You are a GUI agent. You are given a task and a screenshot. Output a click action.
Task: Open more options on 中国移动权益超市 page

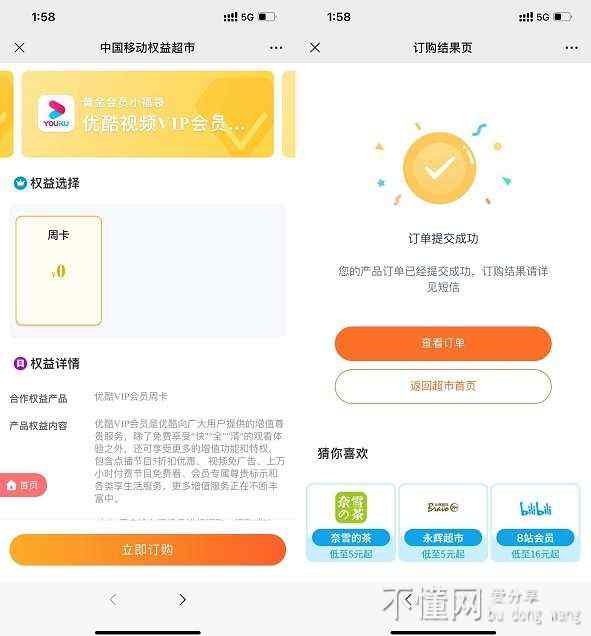click(x=276, y=48)
